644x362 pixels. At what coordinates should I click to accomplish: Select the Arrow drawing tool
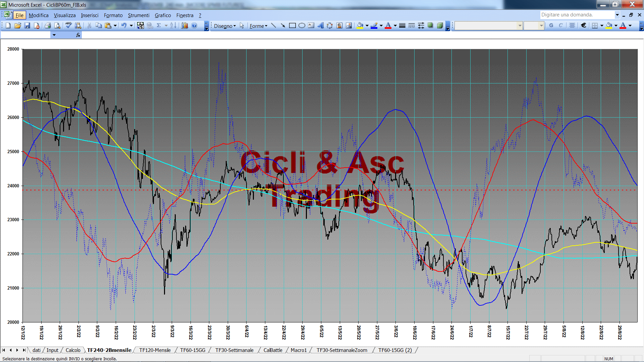283,25
